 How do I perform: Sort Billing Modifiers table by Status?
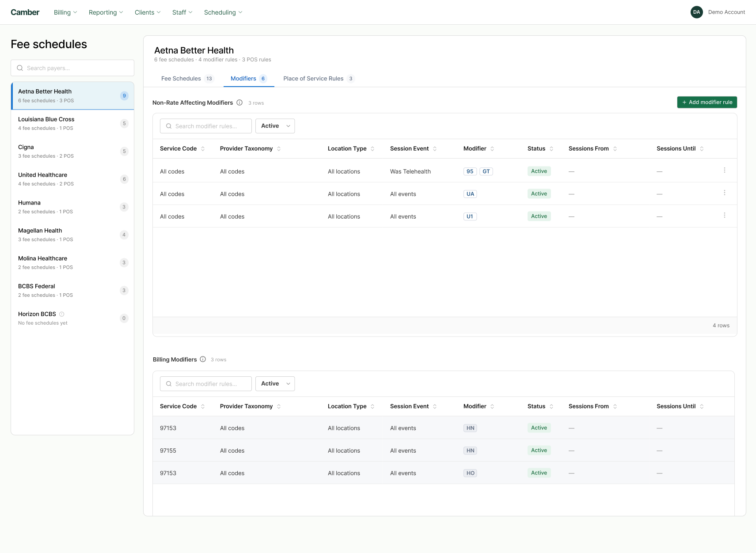(551, 406)
